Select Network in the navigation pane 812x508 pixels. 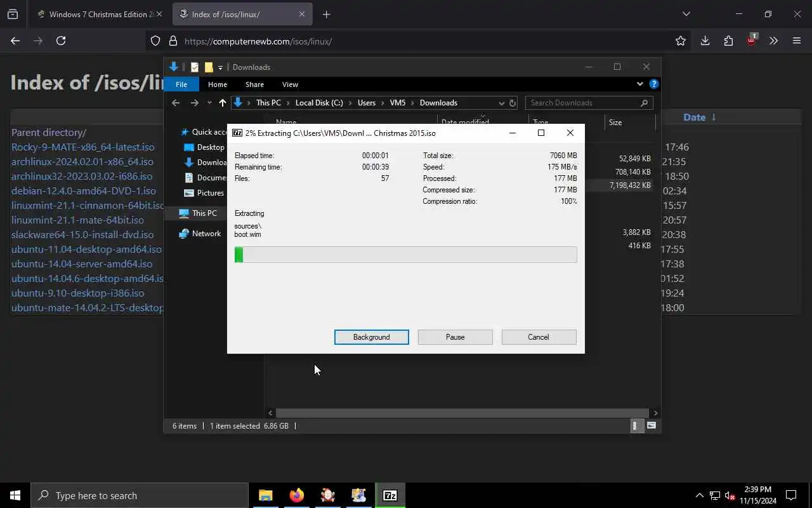(x=200, y=234)
